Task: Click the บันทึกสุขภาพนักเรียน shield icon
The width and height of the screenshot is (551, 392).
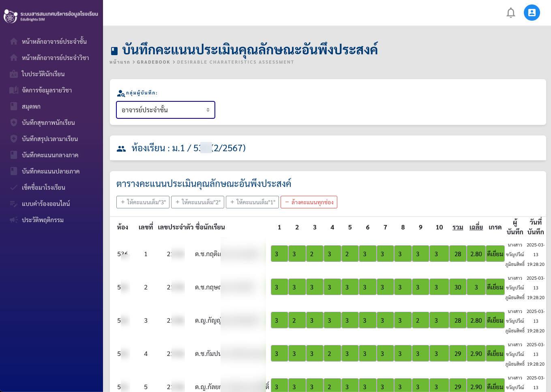Action: coord(14,122)
